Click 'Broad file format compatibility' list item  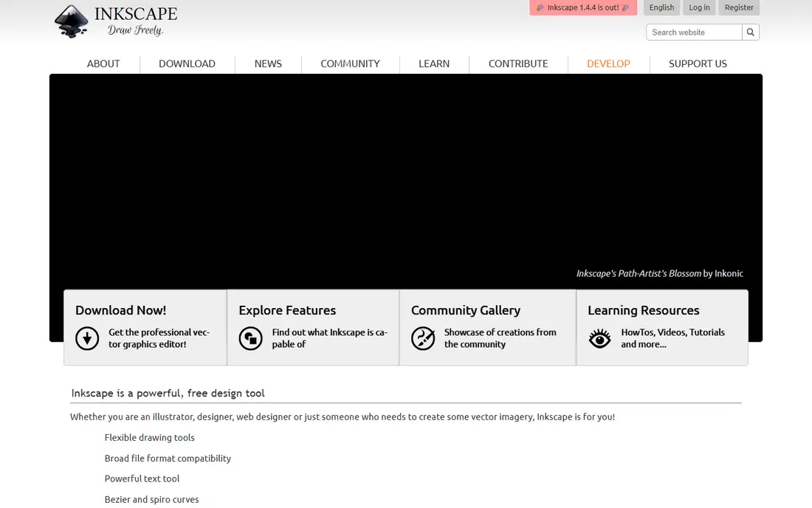[x=168, y=459]
